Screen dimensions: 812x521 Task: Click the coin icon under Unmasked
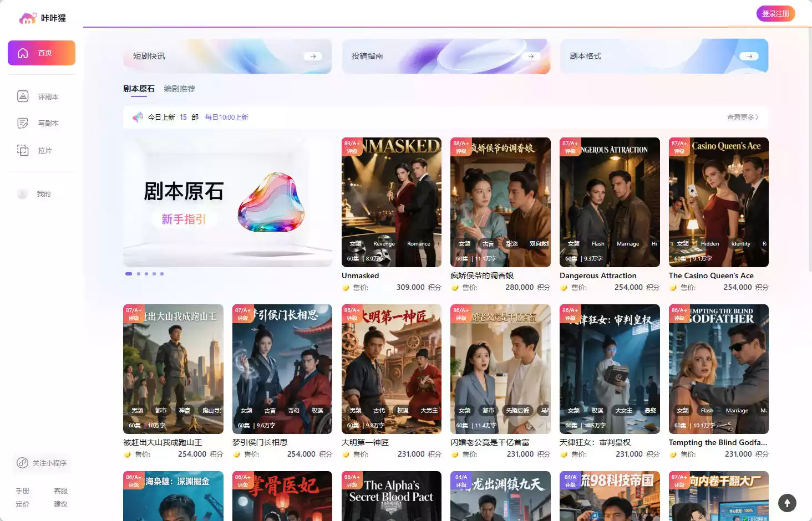(346, 288)
